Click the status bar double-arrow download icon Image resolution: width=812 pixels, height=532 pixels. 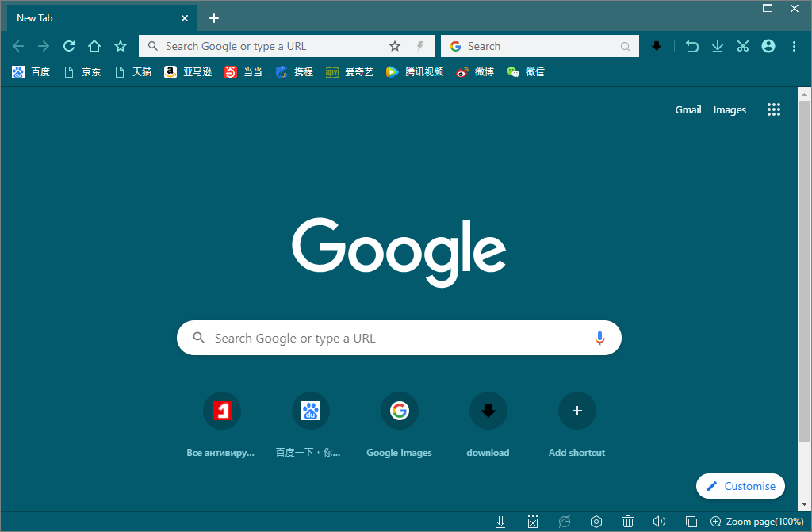501,522
